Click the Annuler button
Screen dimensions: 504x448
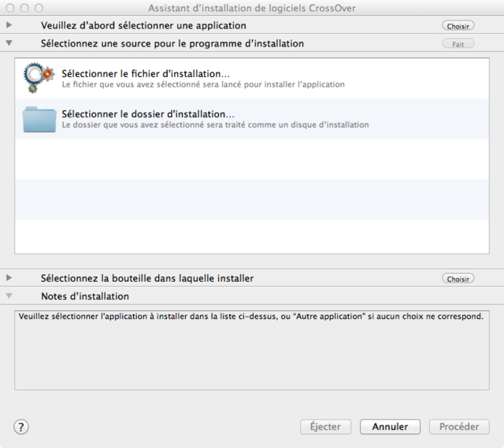(390, 427)
